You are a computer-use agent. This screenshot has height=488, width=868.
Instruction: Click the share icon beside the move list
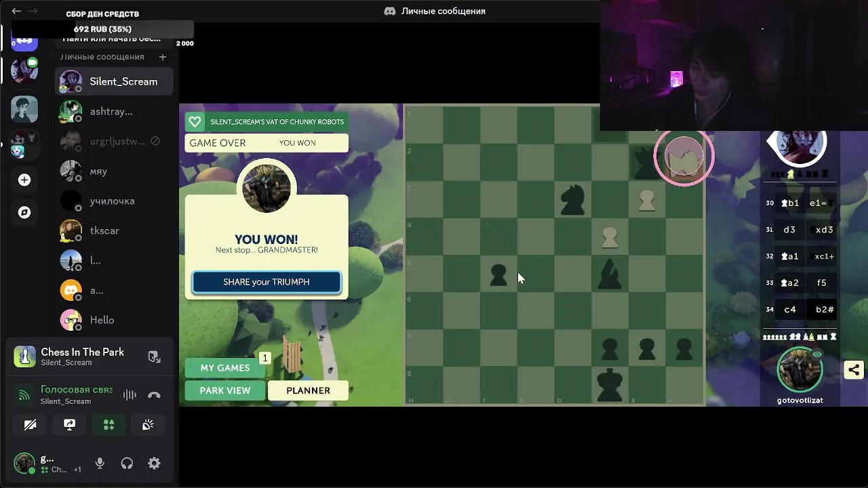pos(854,370)
